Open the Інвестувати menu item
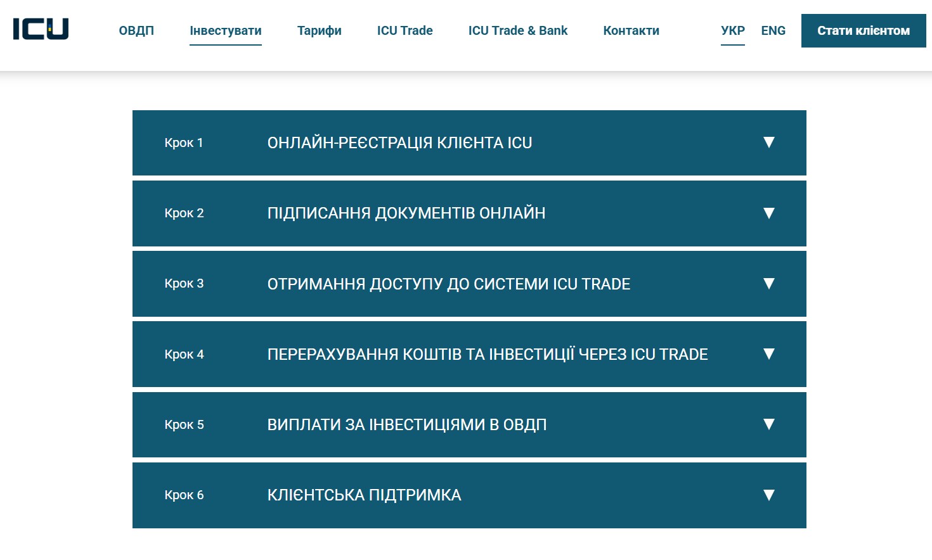932x560 pixels. (226, 30)
